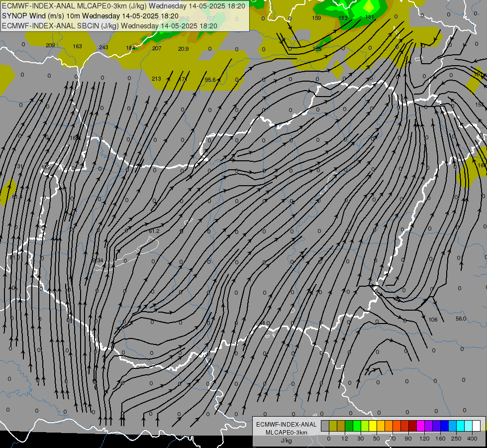The width and height of the screenshot is (487, 448).
Task: Click the olive-yellow legend swatch after 0
Action: pyautogui.click(x=333, y=426)
